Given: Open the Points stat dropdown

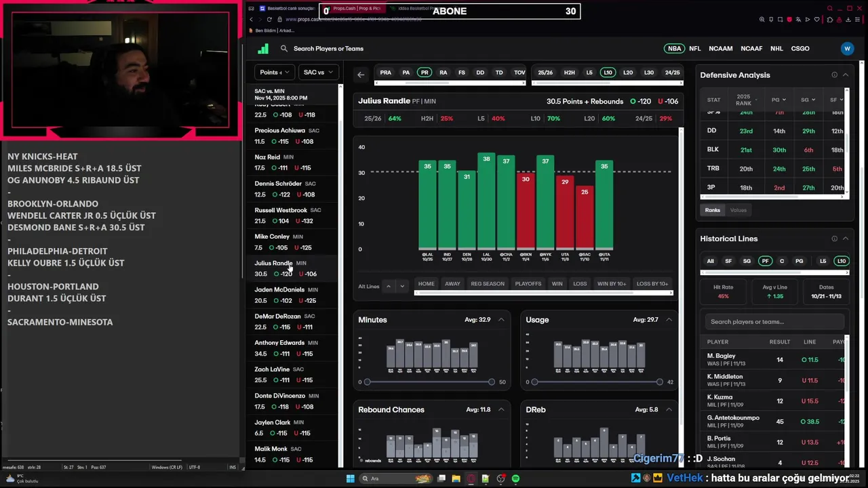Looking at the screenshot, I should click(274, 72).
